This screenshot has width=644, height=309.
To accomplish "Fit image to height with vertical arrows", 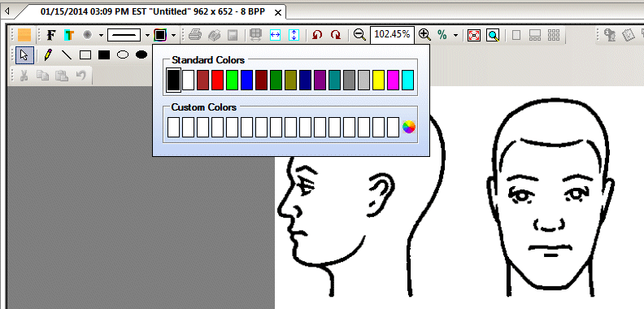I will coord(294,35).
